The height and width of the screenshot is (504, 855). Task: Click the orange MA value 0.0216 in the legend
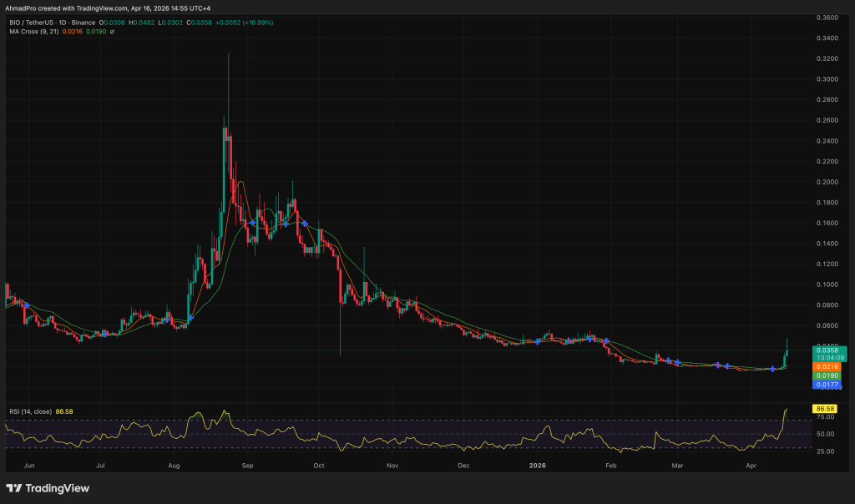pyautogui.click(x=71, y=33)
